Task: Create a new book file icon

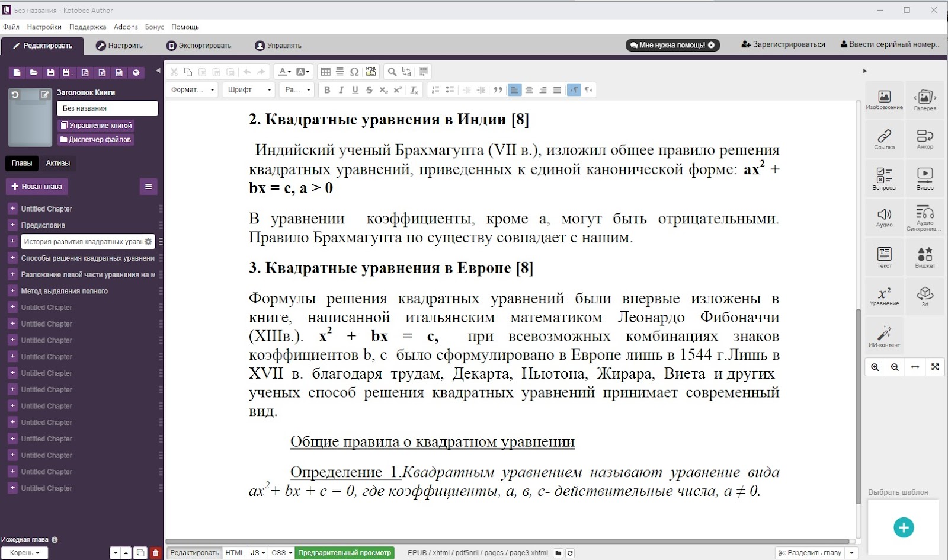Action: (x=17, y=73)
